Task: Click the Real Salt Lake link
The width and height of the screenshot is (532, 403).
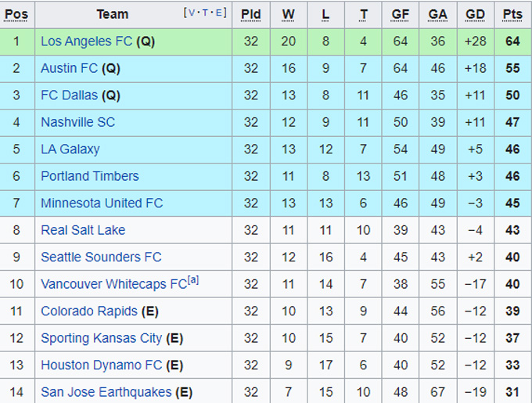Action: 83,230
